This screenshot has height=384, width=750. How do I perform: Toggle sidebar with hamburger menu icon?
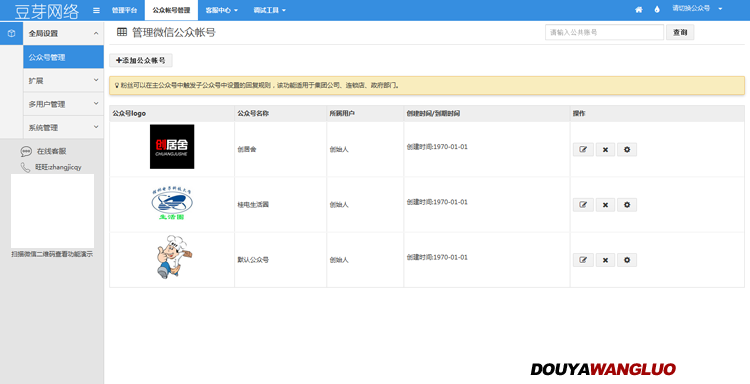tap(96, 10)
